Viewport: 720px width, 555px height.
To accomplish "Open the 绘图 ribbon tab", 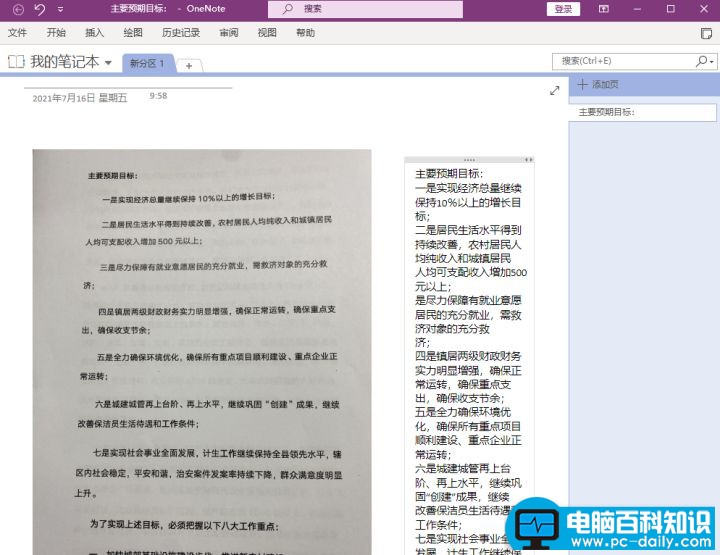I will point(133,33).
